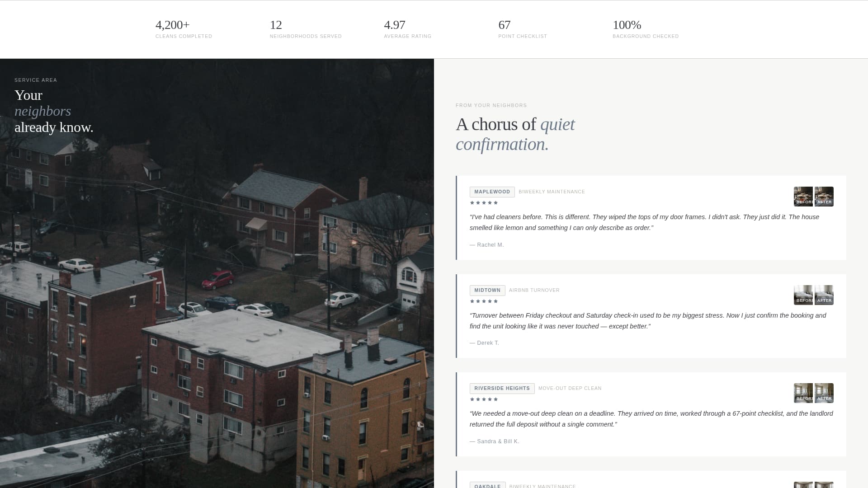The image size is (868, 488).
Task: Click the 'Airbnb Turnover' label
Action: [534, 291]
